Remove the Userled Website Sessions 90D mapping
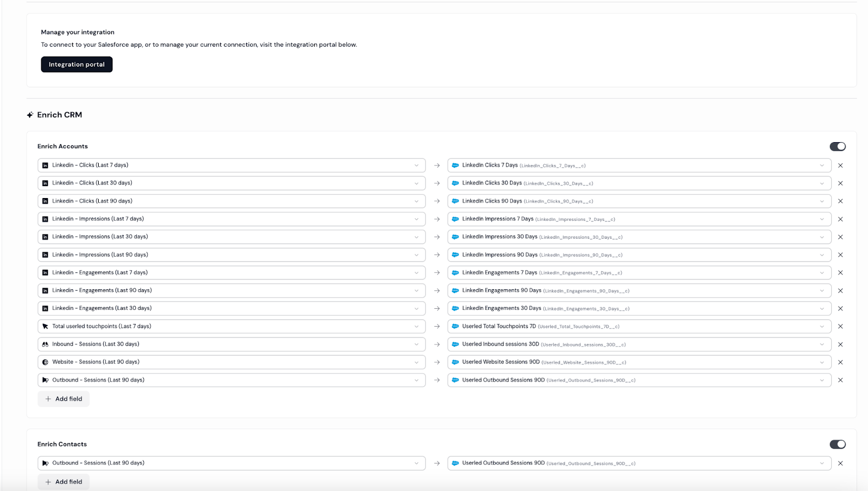Image resolution: width=868 pixels, height=491 pixels. click(840, 362)
